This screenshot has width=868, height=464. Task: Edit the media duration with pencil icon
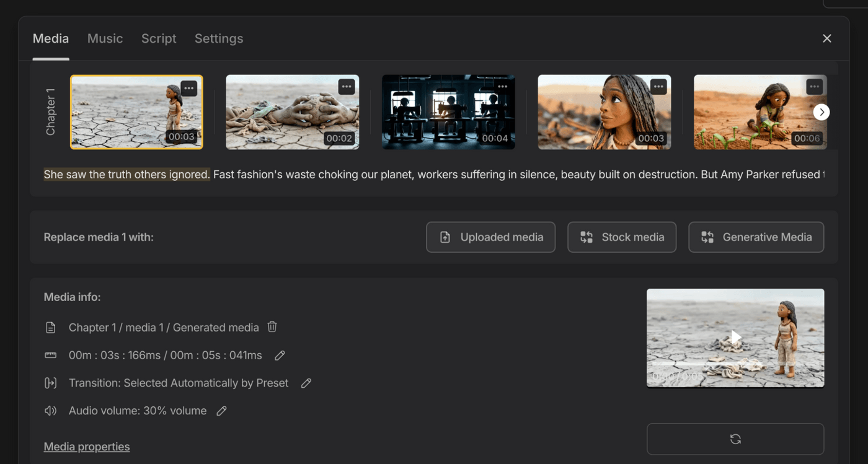click(x=280, y=355)
